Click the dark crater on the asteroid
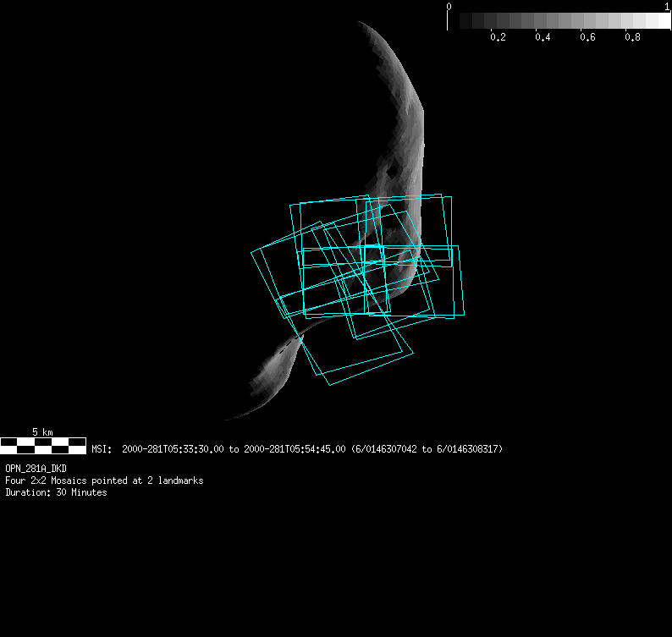 coord(390,173)
